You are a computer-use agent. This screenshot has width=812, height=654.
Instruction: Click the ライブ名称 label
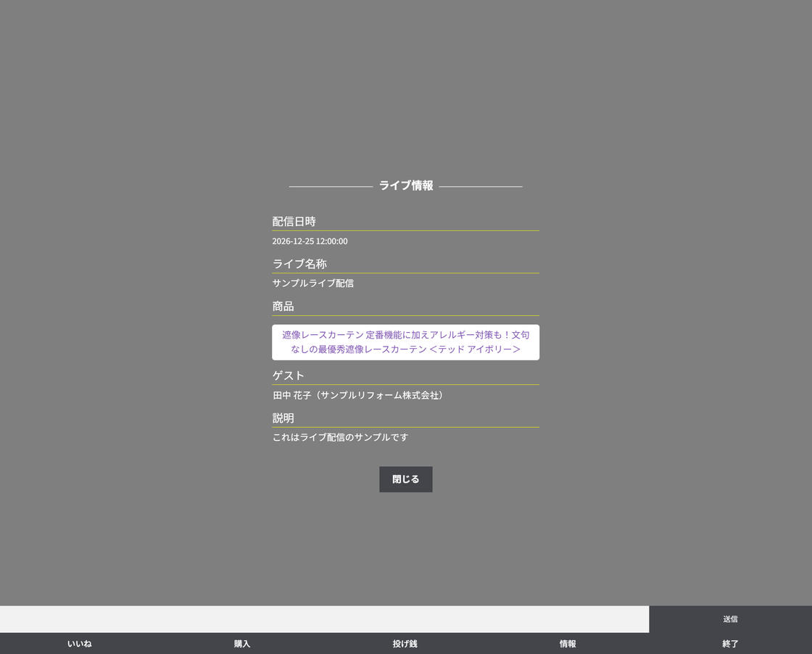point(299,264)
